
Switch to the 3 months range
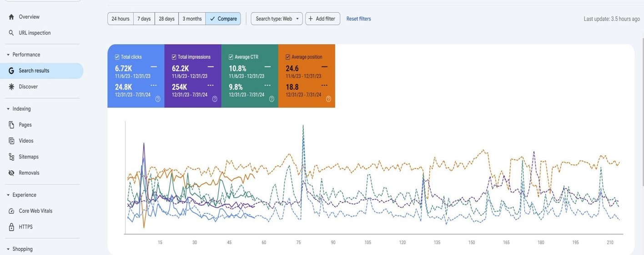(192, 19)
